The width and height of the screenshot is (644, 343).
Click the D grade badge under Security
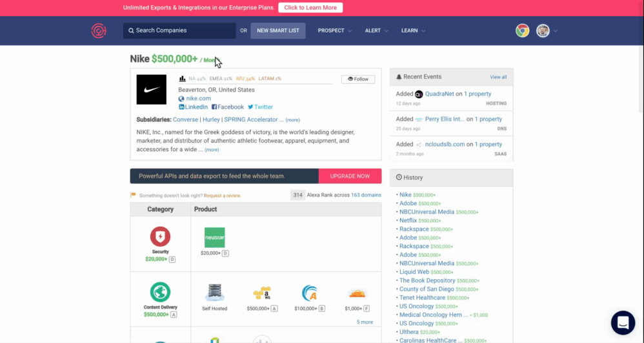172,259
